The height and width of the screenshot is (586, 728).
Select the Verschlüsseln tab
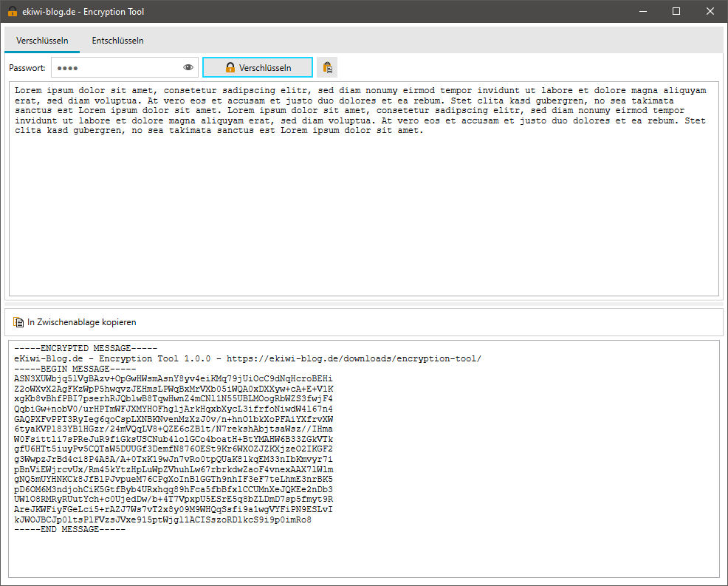[41, 41]
